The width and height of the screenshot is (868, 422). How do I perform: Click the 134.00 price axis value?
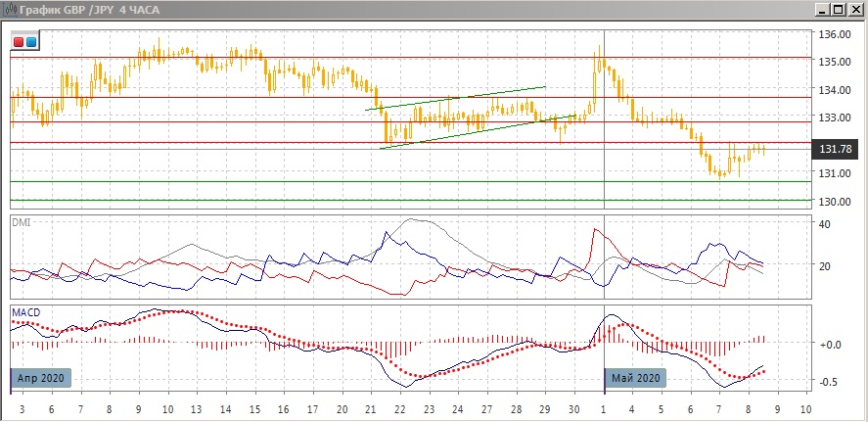tap(834, 90)
